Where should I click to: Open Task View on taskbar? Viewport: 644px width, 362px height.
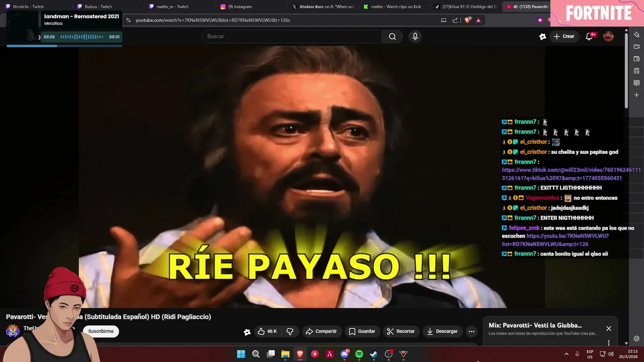pyautogui.click(x=271, y=354)
